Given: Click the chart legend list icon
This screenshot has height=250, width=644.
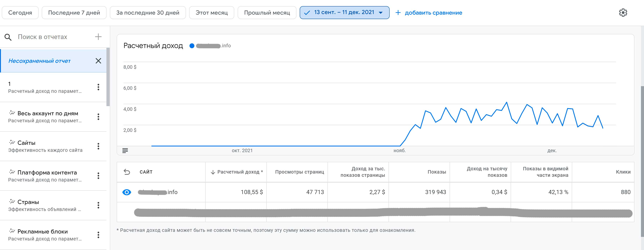Looking at the screenshot, I should (125, 151).
